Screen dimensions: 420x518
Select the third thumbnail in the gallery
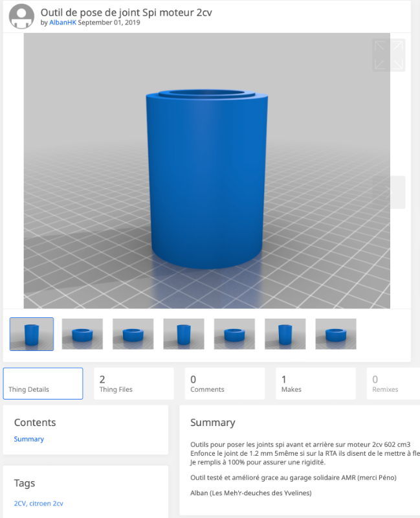(x=133, y=334)
